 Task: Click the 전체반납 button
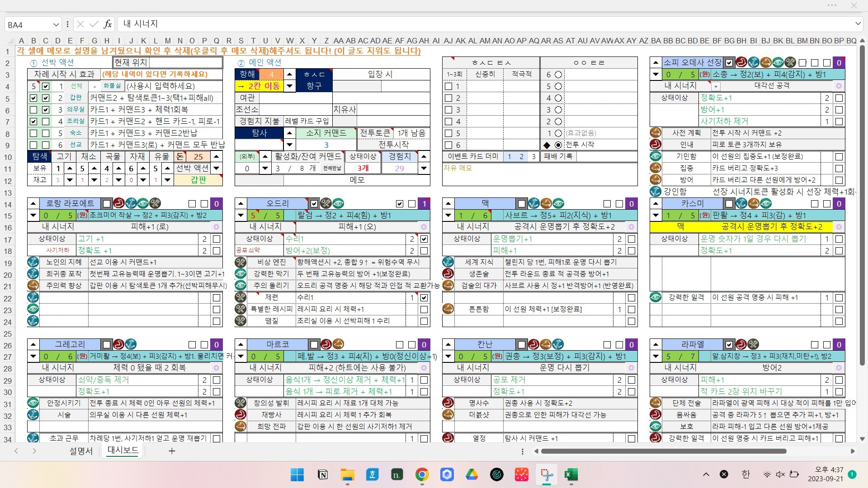pyautogui.click(x=332, y=168)
